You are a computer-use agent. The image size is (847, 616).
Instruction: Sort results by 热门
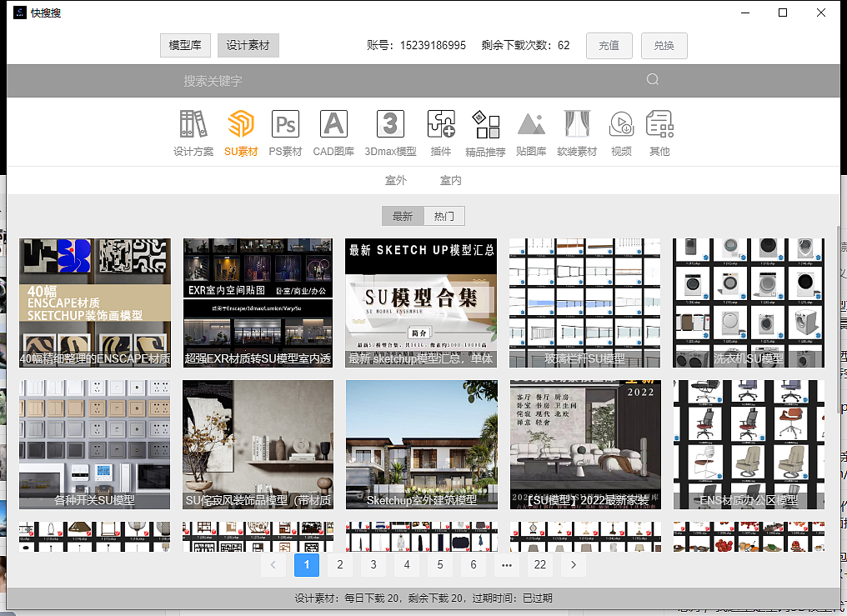point(444,216)
